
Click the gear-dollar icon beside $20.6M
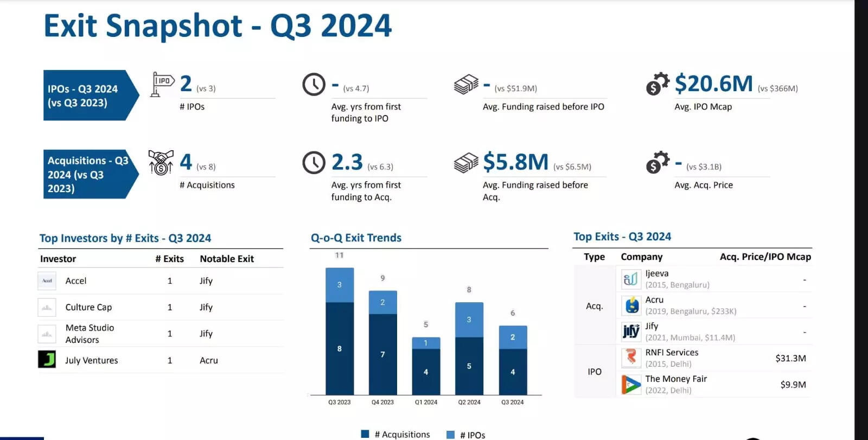point(658,84)
